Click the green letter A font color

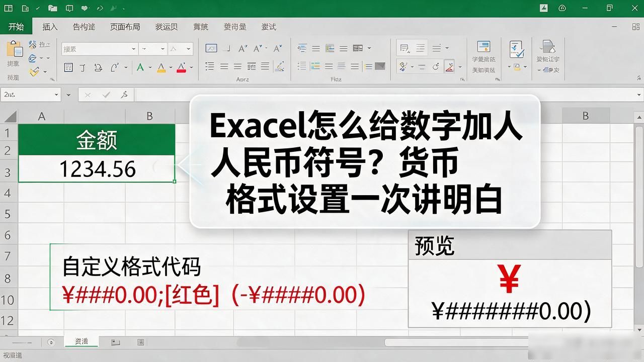pyautogui.click(x=140, y=67)
